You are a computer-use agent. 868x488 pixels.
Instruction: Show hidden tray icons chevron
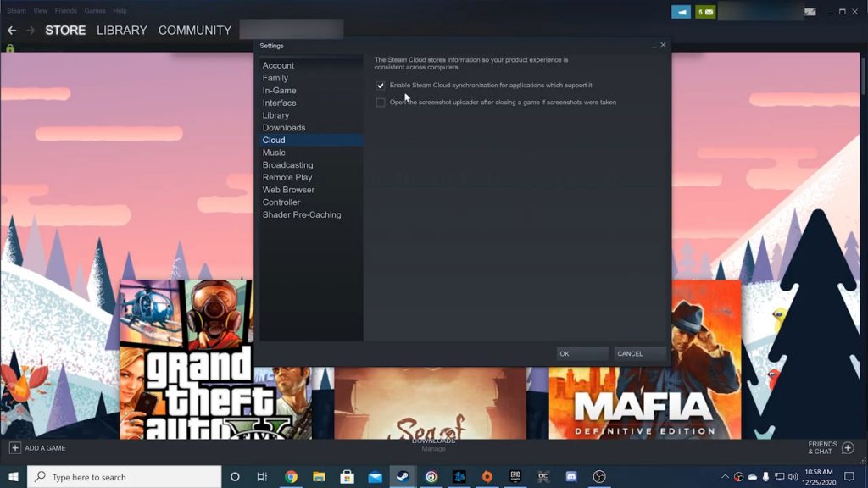click(x=725, y=476)
